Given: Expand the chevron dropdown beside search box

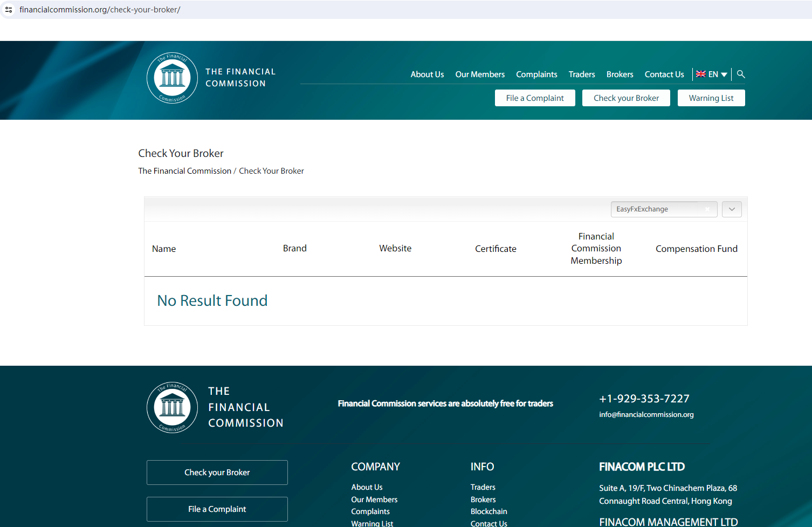Looking at the screenshot, I should [x=732, y=209].
